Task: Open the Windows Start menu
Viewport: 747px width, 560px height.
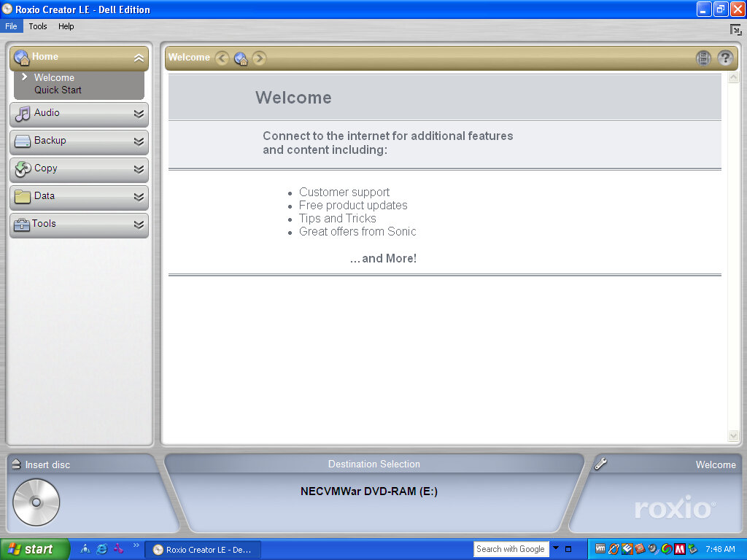Action: (x=34, y=549)
